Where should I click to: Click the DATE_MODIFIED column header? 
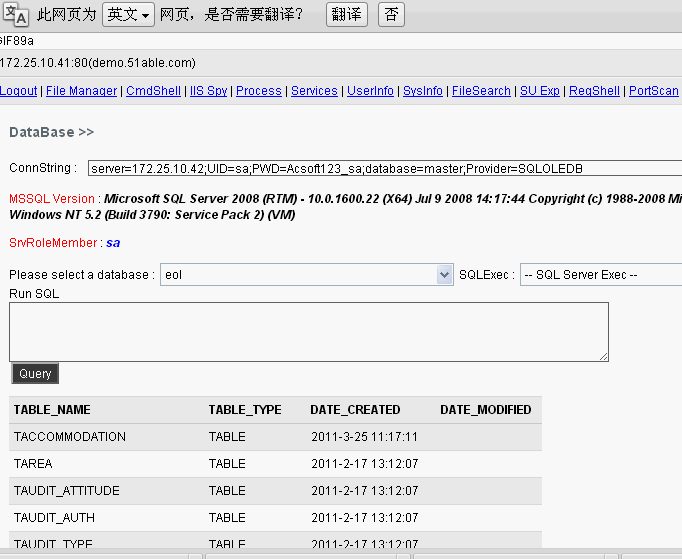[x=485, y=410]
